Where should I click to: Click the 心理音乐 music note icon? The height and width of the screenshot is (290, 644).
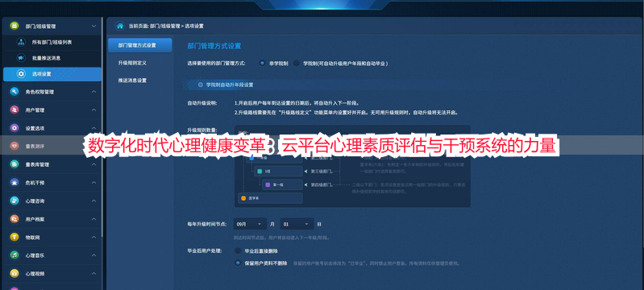pyautogui.click(x=15, y=255)
